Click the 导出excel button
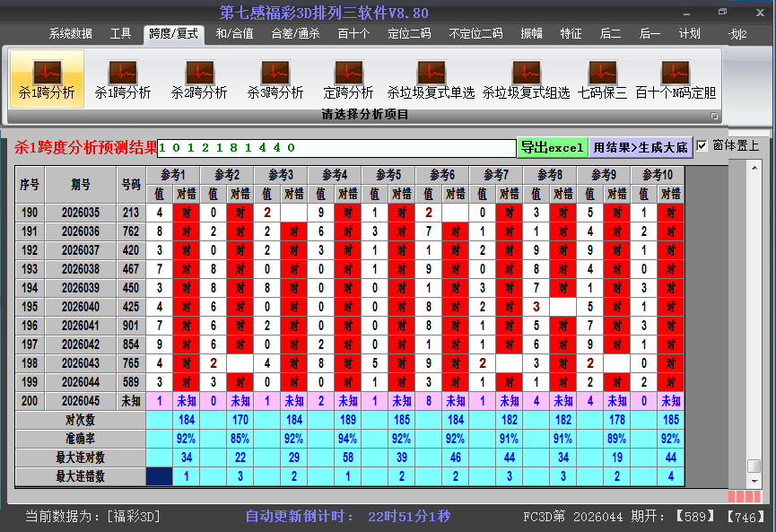776x532 pixels. point(552,147)
